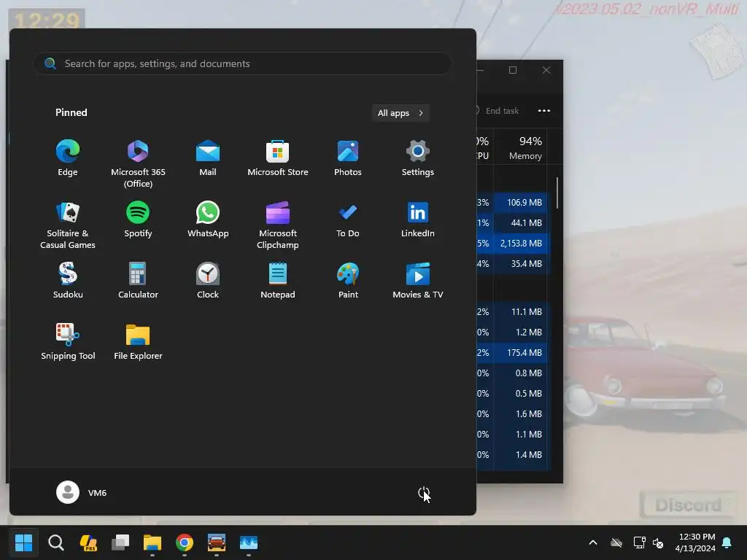The width and height of the screenshot is (747, 560).
Task: Open Calculator
Action: click(138, 281)
